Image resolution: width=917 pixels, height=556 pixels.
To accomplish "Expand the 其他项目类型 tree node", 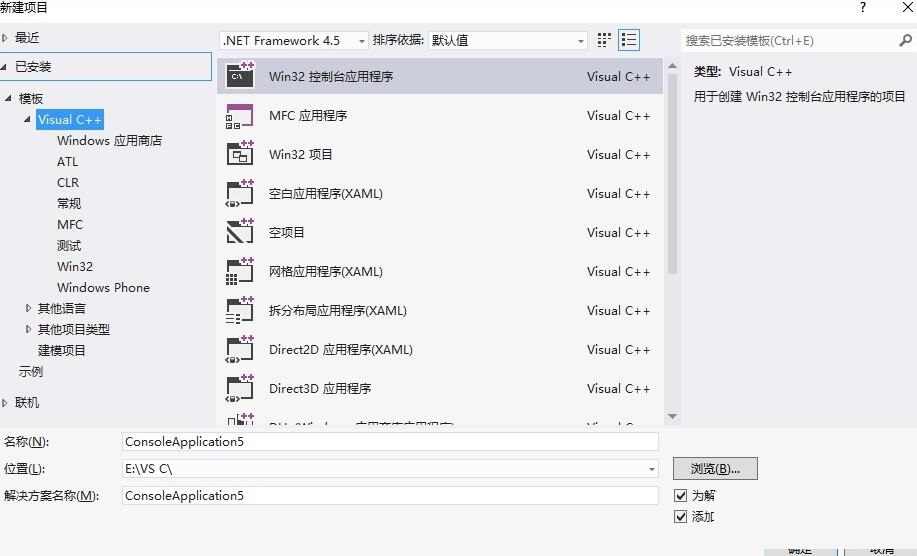I will click(x=28, y=329).
